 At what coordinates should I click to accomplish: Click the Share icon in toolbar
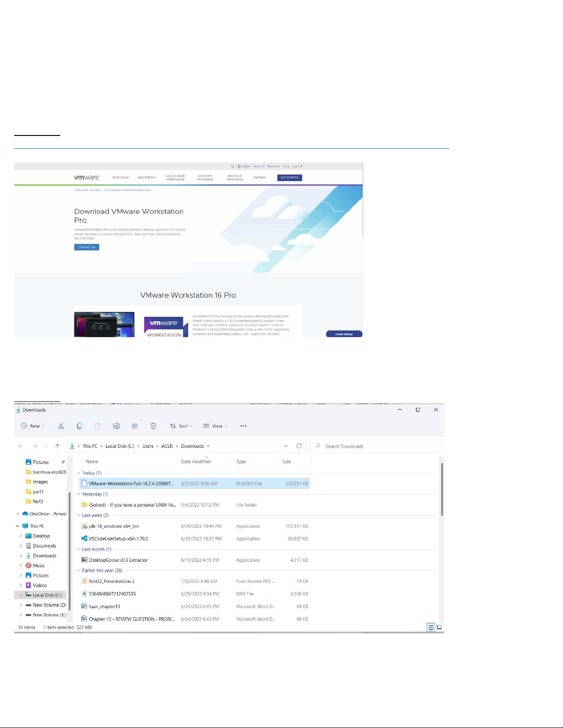tap(135, 426)
